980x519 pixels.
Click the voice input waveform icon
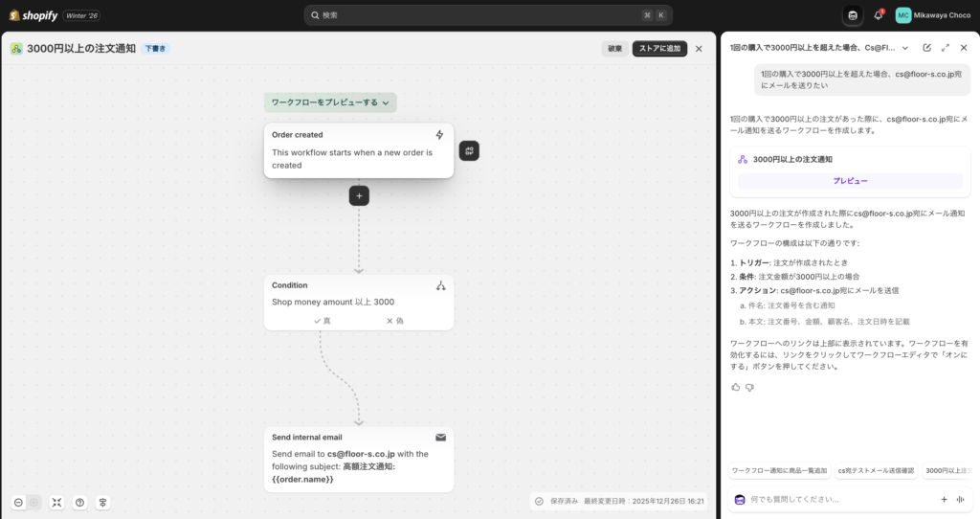pyautogui.click(x=959, y=499)
